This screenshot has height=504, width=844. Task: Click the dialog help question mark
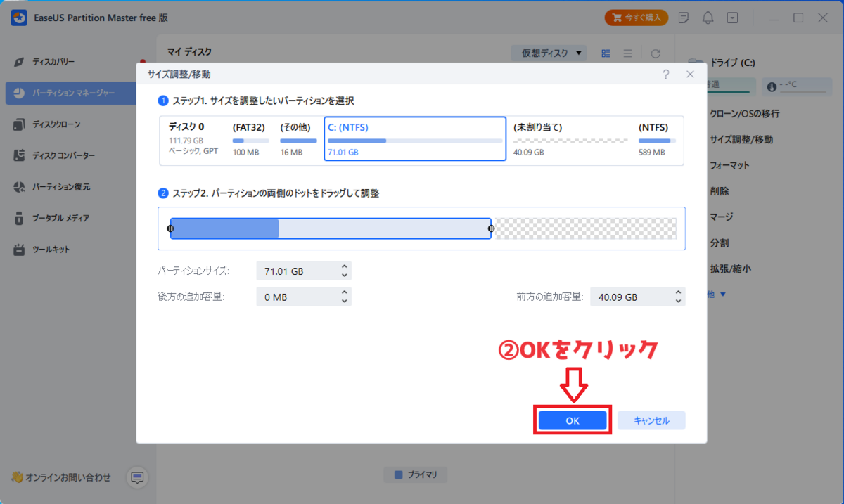[x=666, y=74]
